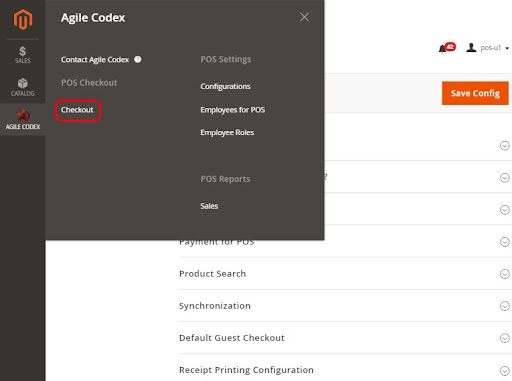Open the Contact Agile Codex link
Screen dimensions: 512x381
tap(95, 59)
